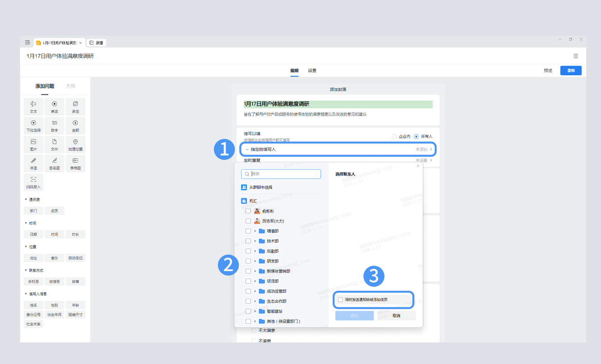This screenshot has height=364, width=601.
Task: Enable 同时发送通知给被添加成员 checkbox
Action: pos(341,300)
